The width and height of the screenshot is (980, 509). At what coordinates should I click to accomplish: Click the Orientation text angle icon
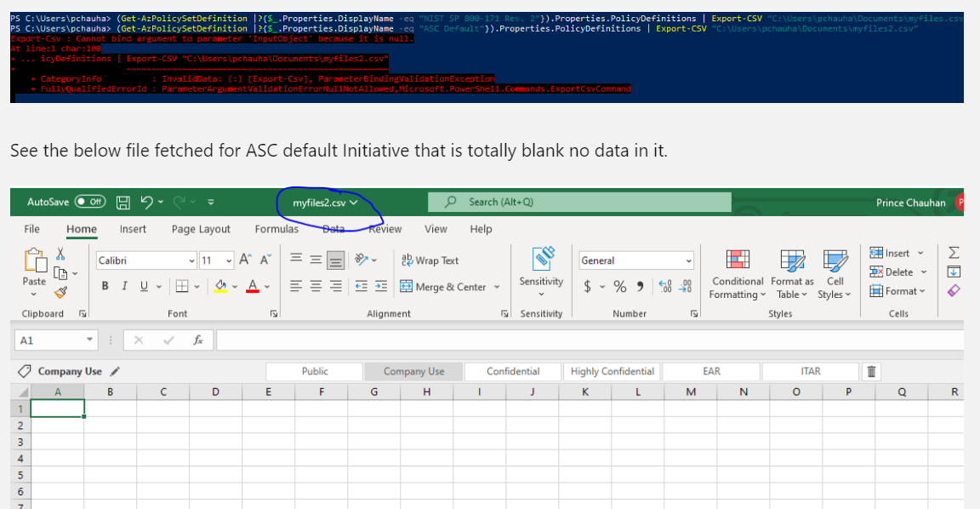click(362, 259)
